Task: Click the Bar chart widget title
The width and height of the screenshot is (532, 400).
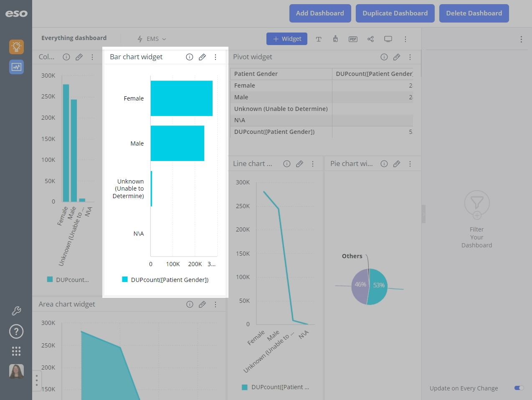Action: pyautogui.click(x=136, y=57)
